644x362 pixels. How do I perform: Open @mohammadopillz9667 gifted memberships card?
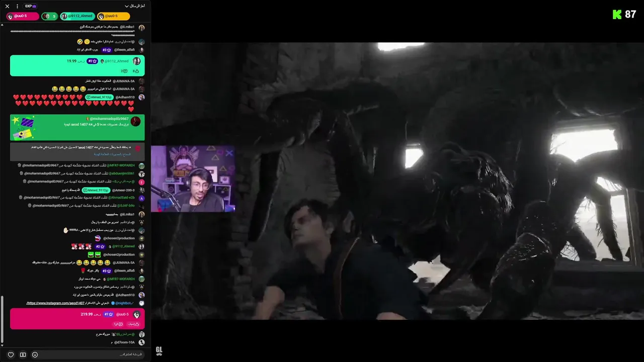click(77, 128)
